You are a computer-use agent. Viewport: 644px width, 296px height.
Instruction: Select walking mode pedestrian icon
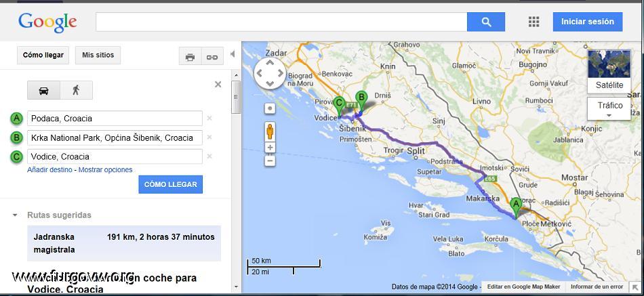click(76, 90)
